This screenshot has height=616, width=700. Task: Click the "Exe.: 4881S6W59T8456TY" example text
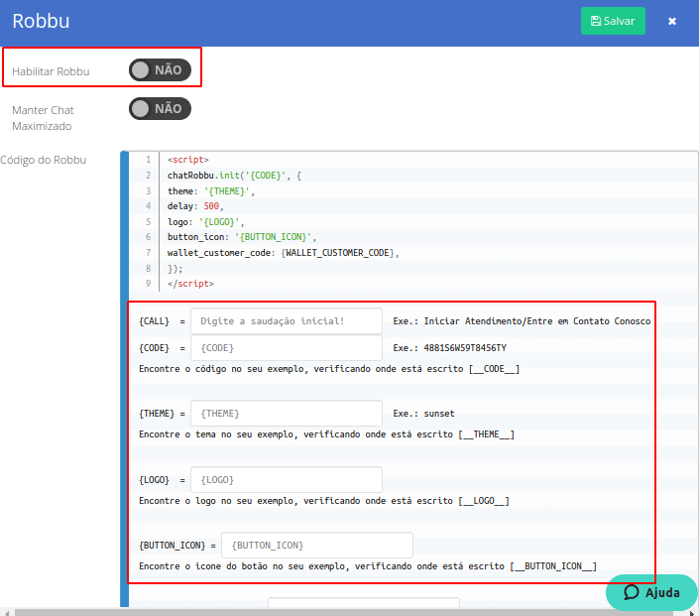pyautogui.click(x=449, y=348)
